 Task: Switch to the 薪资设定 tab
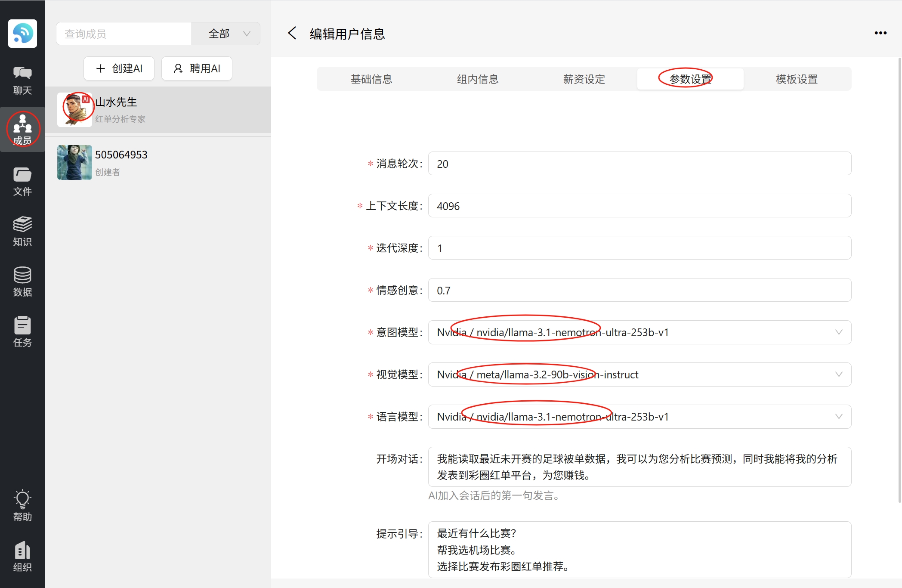pos(584,79)
